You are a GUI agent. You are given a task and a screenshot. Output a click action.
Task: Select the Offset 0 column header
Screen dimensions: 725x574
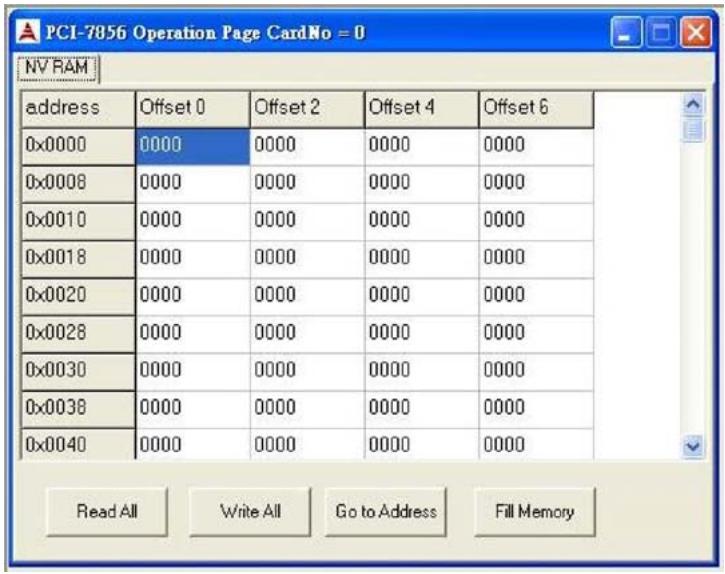(193, 109)
